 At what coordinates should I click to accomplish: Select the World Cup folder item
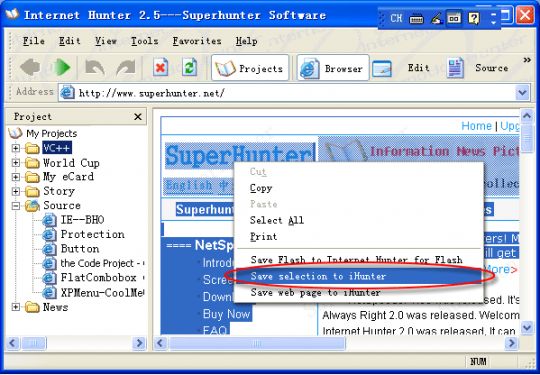tap(71, 163)
